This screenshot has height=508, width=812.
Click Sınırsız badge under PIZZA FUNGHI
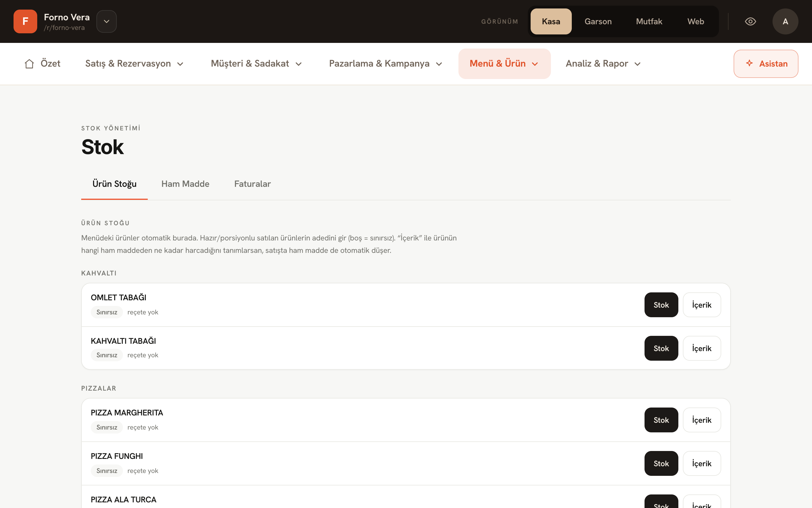pos(107,471)
